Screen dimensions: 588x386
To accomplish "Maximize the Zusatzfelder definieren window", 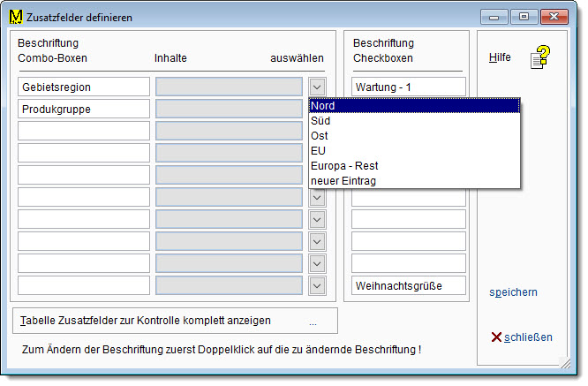I will tap(524, 16).
